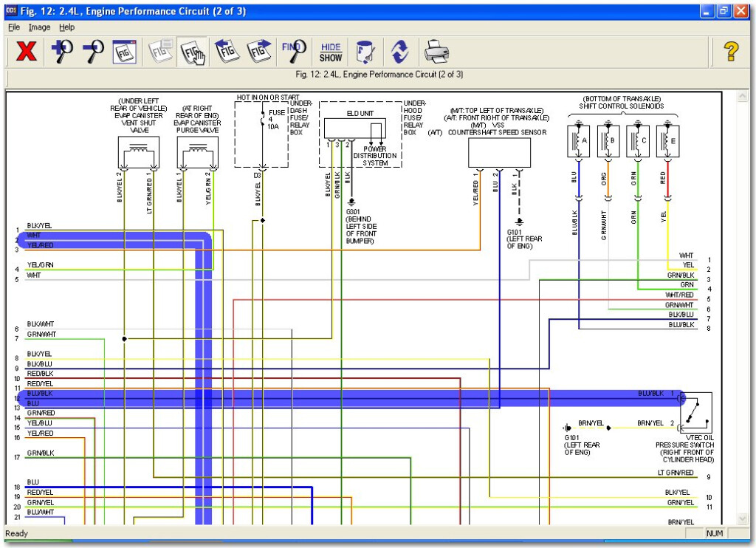Click shift control solenoid B symbol

608,141
